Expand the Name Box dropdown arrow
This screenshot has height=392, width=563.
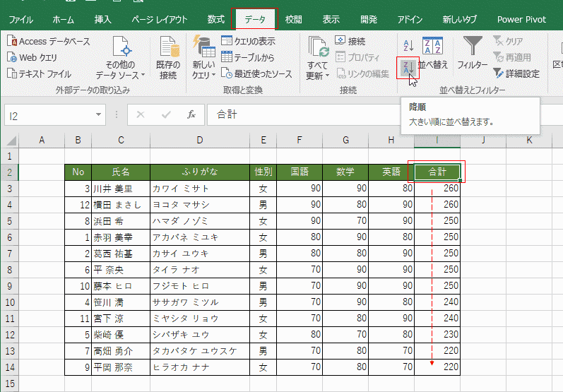pos(98,115)
